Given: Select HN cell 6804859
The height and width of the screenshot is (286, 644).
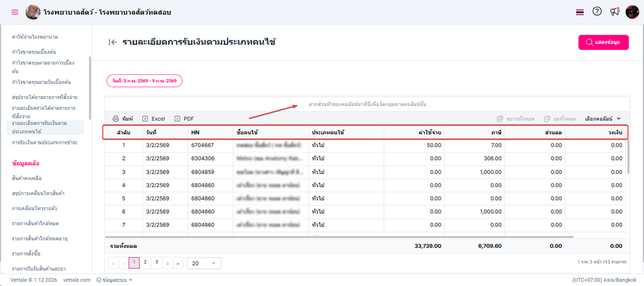Looking at the screenshot, I should point(210,172).
